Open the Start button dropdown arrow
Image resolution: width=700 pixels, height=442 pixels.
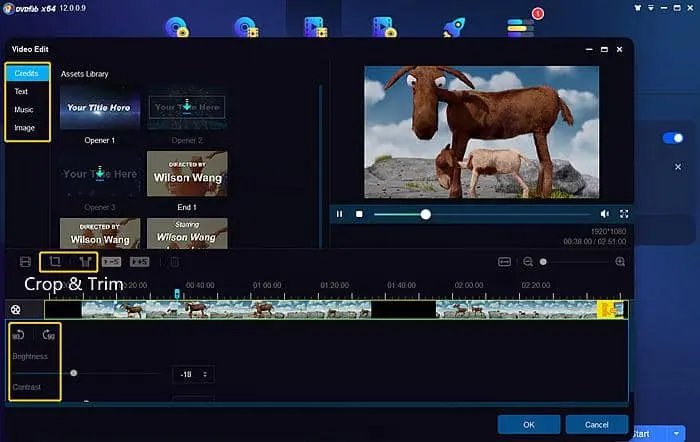pyautogui.click(x=677, y=433)
